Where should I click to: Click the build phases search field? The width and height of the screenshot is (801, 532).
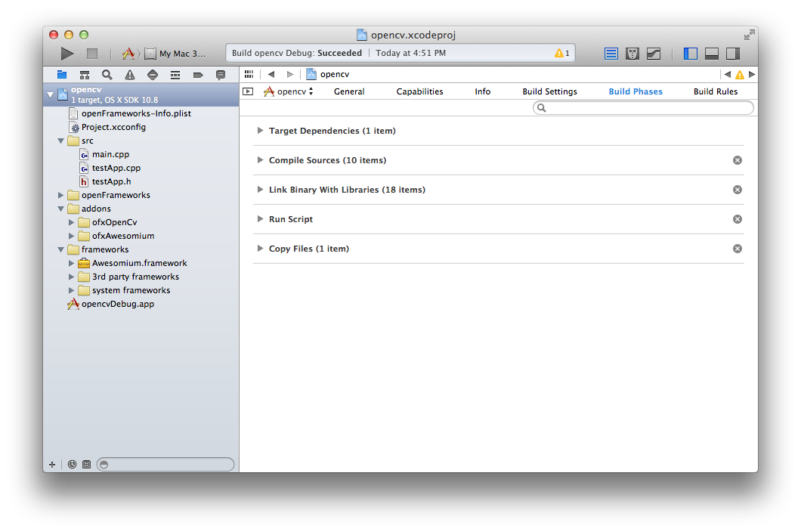pos(643,108)
